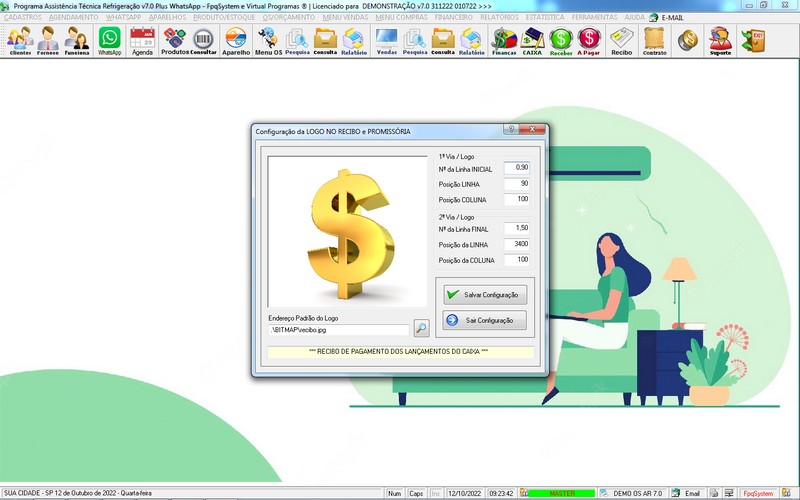Open the Suporte icon
800x500 pixels.
[x=719, y=40]
